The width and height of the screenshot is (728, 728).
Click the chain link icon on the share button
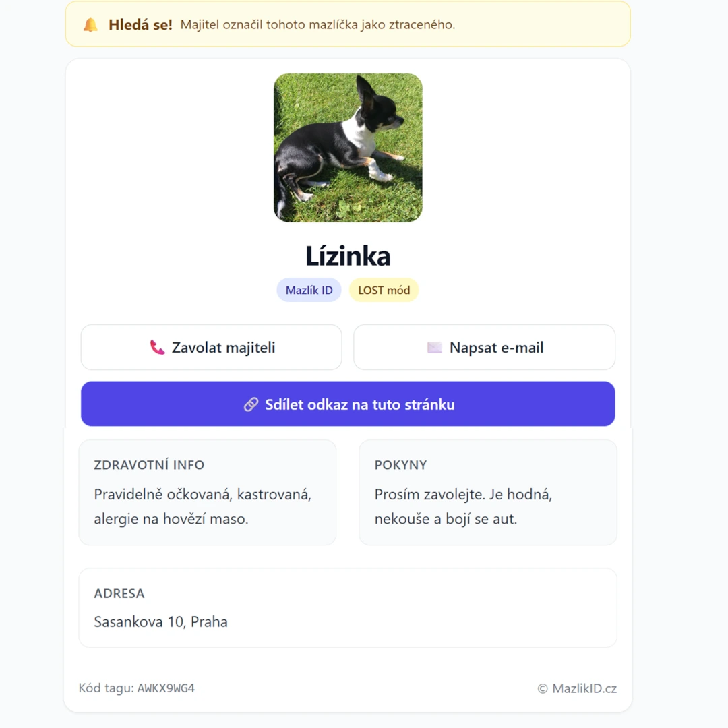pos(251,404)
